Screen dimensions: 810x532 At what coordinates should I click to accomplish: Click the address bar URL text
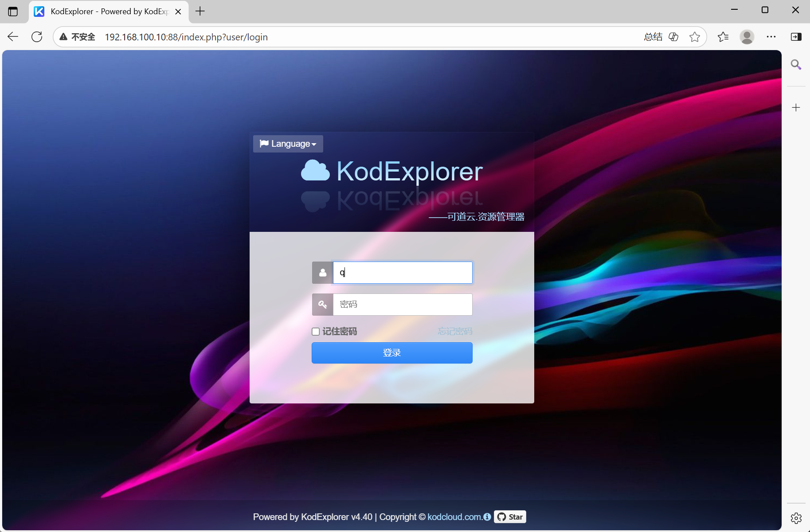(186, 37)
